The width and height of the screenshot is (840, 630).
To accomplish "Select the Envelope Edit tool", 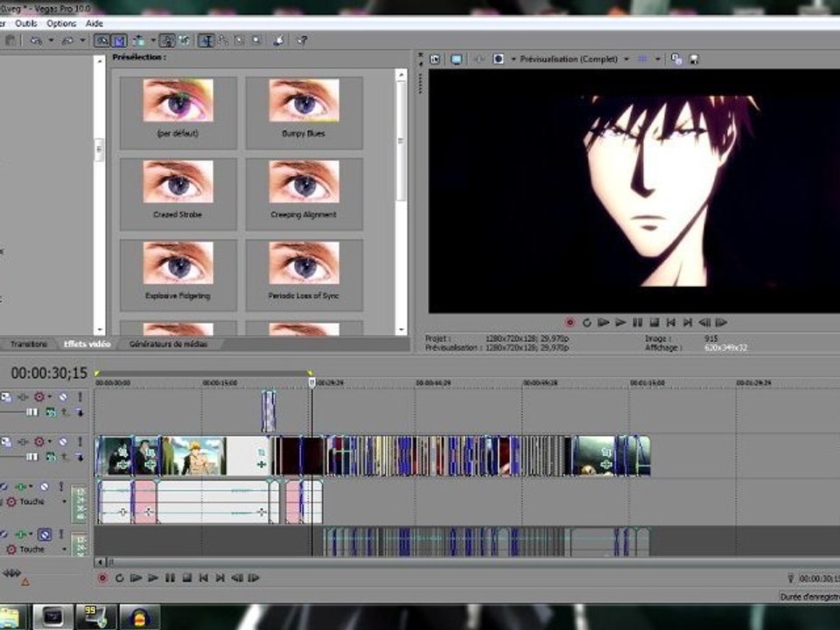I will tap(223, 40).
